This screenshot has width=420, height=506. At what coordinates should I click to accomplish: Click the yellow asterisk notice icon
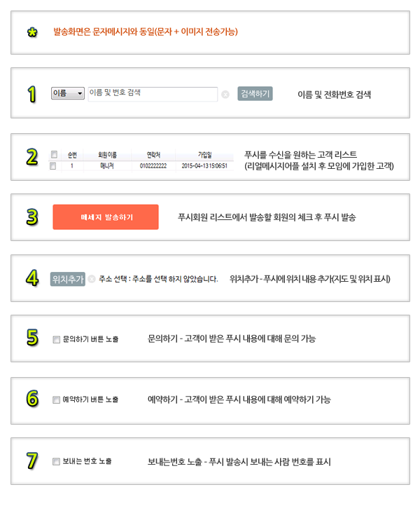coord(32,32)
